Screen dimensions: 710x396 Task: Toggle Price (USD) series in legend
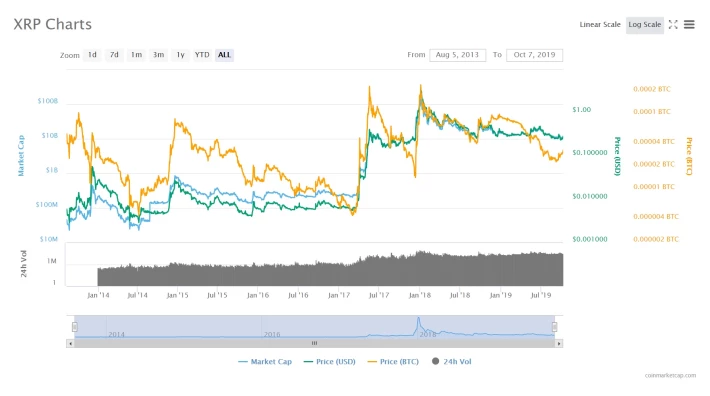click(x=330, y=361)
